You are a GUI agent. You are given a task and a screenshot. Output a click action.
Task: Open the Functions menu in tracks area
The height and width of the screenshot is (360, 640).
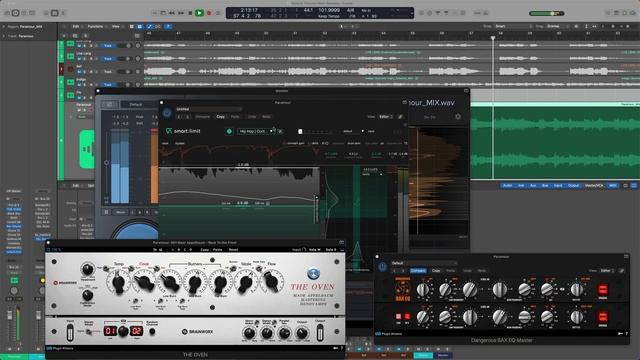96,27
